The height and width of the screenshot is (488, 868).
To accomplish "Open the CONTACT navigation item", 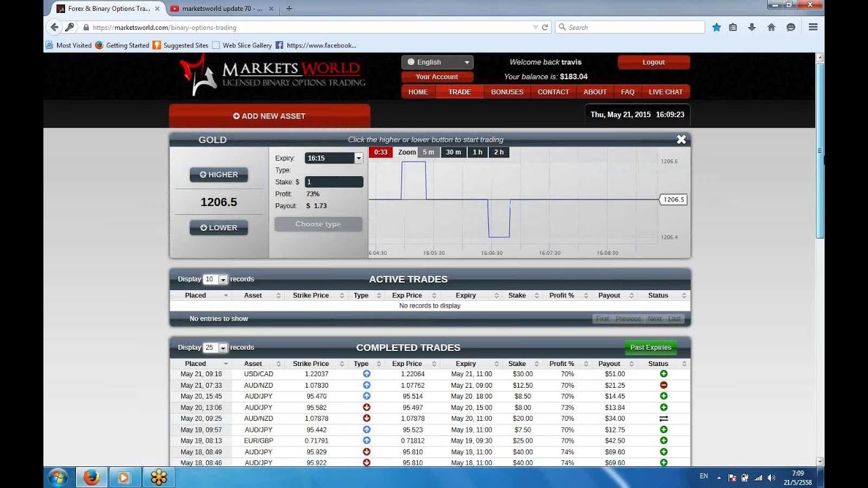I will pos(553,92).
